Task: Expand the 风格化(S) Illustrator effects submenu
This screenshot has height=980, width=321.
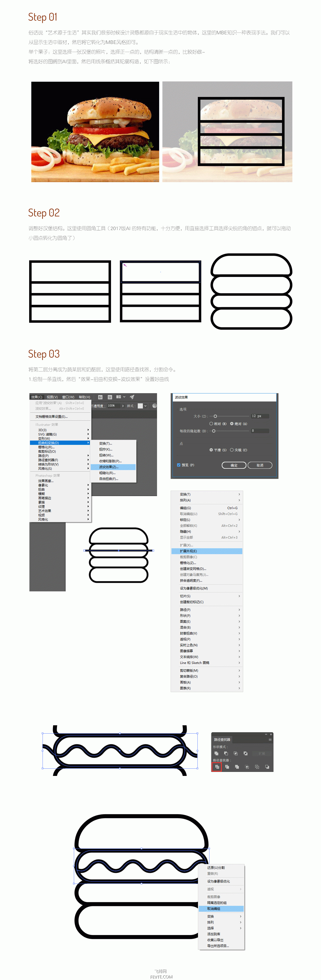Action: coord(60,469)
